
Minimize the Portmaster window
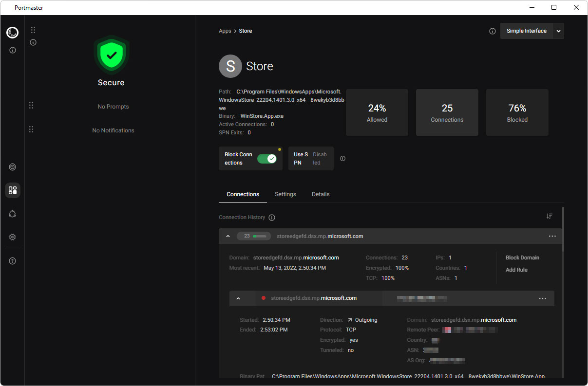click(531, 7)
